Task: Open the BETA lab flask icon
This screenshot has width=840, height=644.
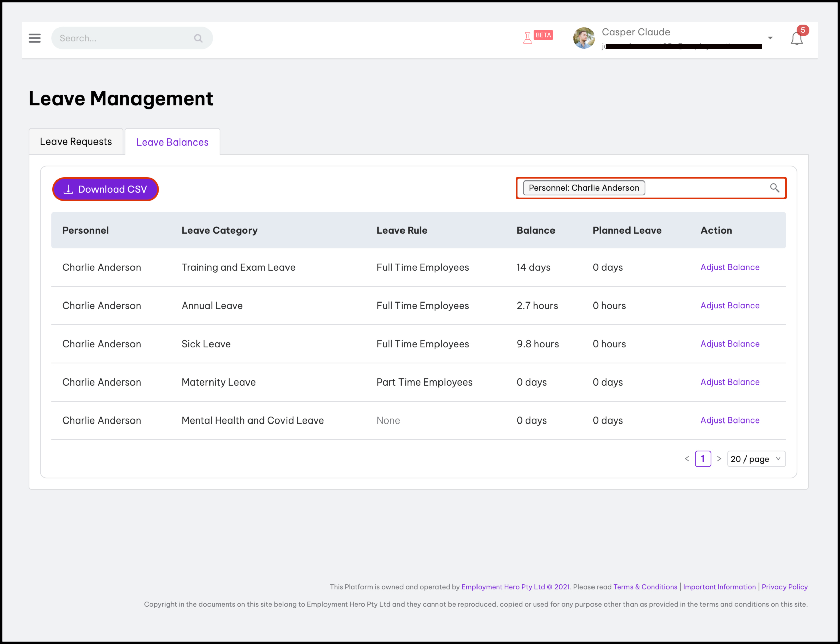Action: pos(528,38)
